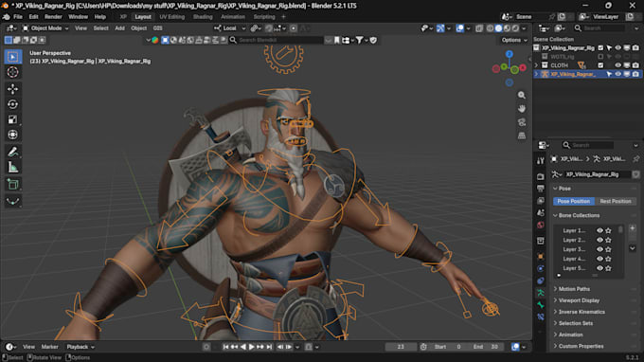
Task: Solo Layer 2 bone collection star
Action: tap(608, 240)
